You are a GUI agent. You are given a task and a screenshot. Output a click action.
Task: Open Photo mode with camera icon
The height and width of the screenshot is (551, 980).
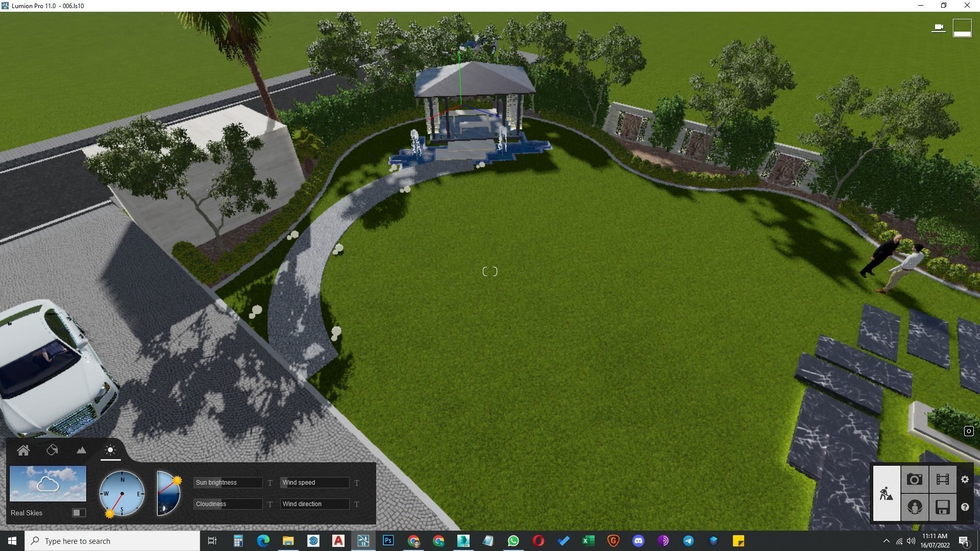point(914,480)
